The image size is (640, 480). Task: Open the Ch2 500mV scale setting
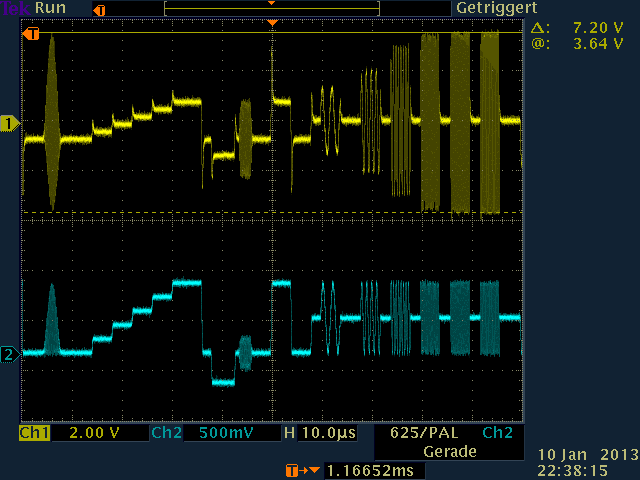[224, 434]
